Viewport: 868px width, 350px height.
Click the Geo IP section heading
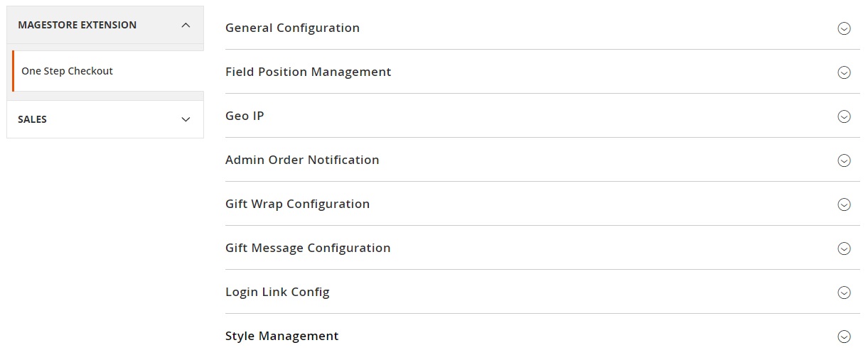[x=245, y=116]
